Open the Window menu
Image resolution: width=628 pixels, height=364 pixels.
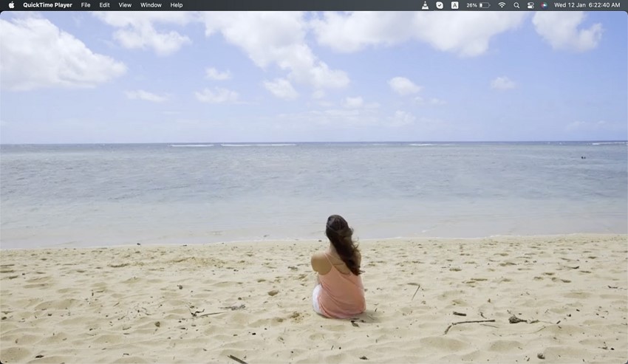pyautogui.click(x=151, y=5)
